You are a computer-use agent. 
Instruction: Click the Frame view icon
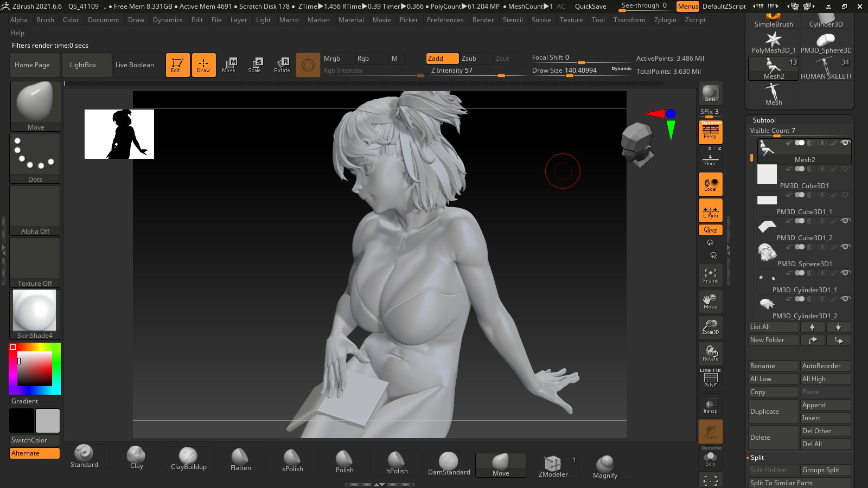(x=710, y=275)
